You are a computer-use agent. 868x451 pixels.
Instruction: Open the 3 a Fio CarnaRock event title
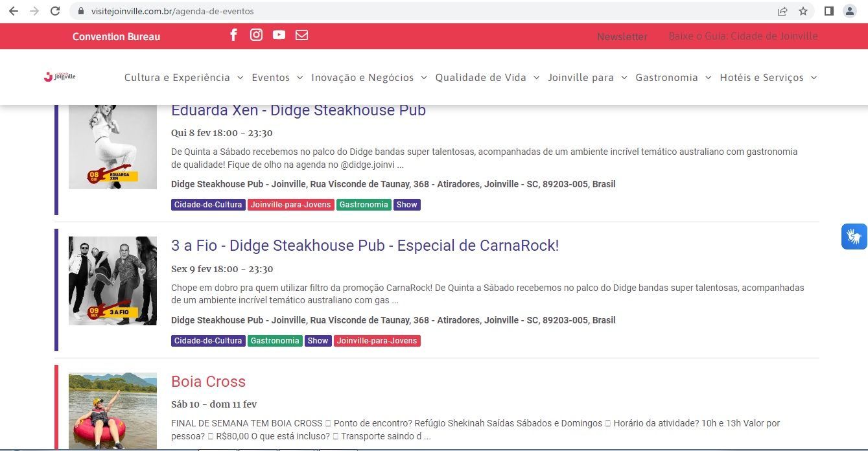click(x=365, y=246)
